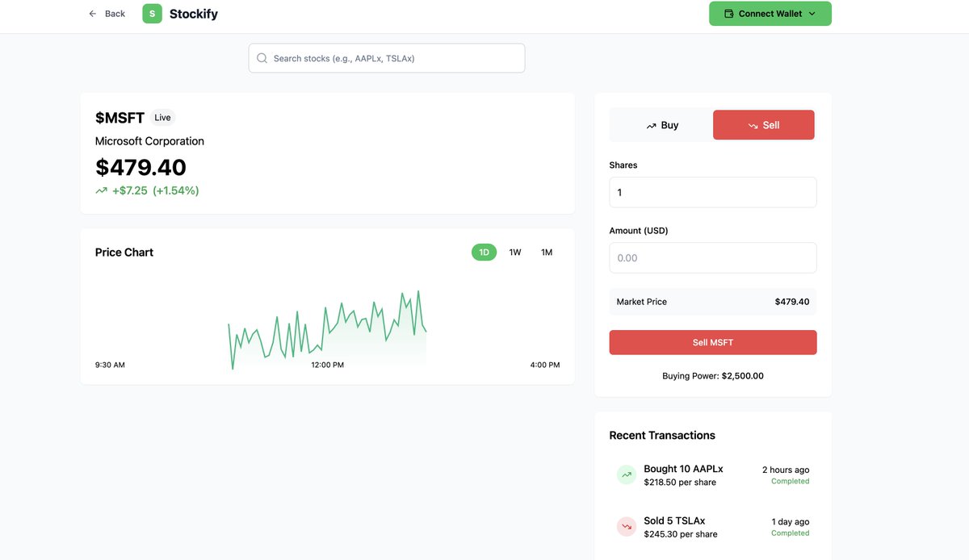969x560 pixels.
Task: Click the back arrow icon
Action: [x=93, y=14]
